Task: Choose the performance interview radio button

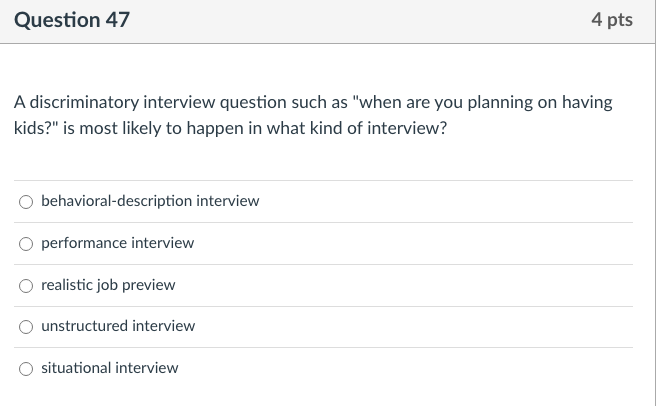Action: click(x=26, y=244)
